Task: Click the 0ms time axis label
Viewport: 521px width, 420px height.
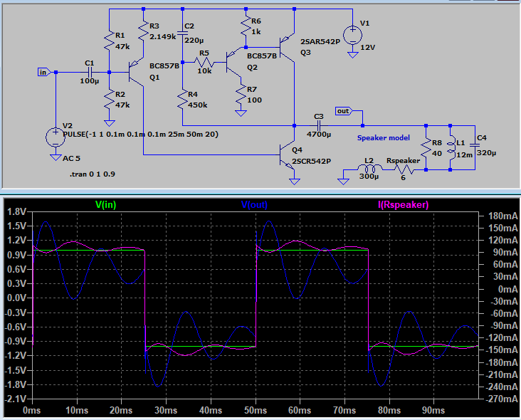Action: click(32, 410)
